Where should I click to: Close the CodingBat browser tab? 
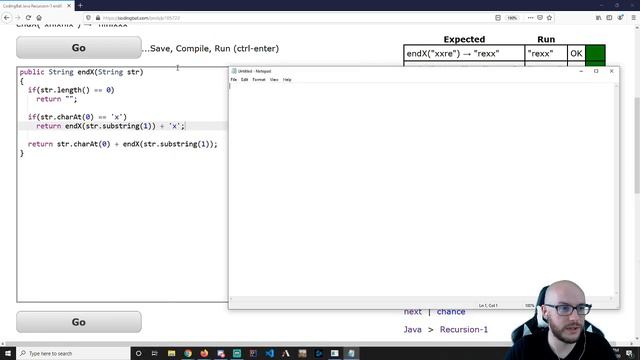[69, 6]
